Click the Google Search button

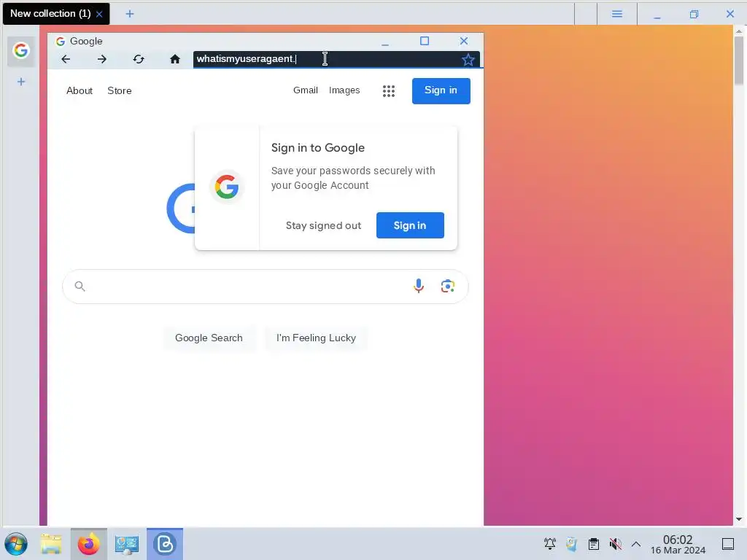point(209,338)
